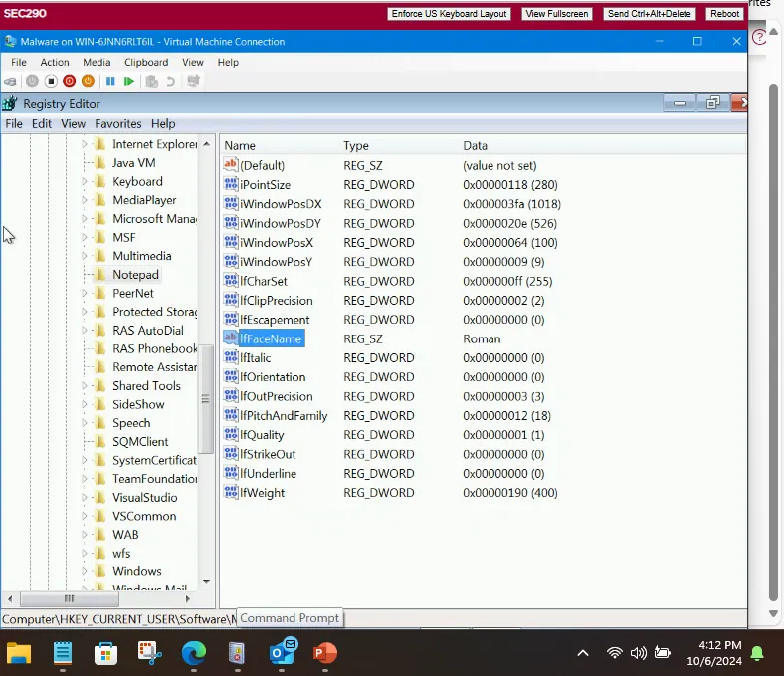Click the Ctrl+Alt+Delete toolbar icon in VM Connection
Screen dimensions: 784x676
pyautogui.click(x=10, y=81)
